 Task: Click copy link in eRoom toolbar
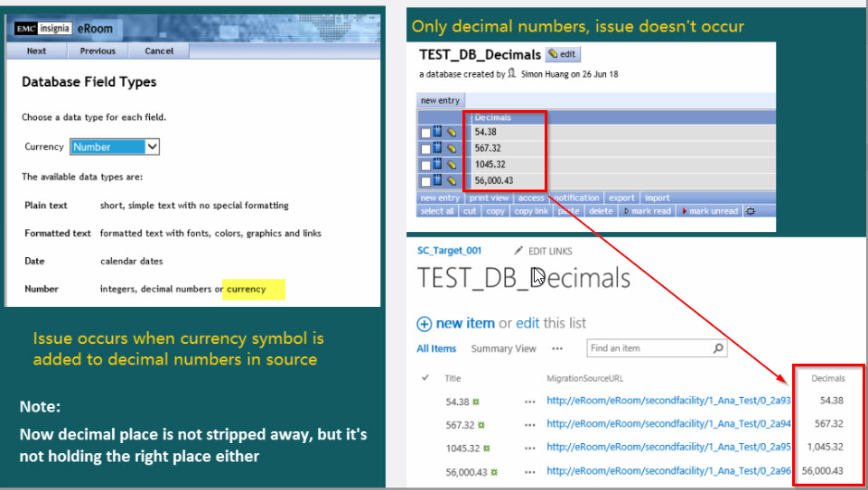531,211
